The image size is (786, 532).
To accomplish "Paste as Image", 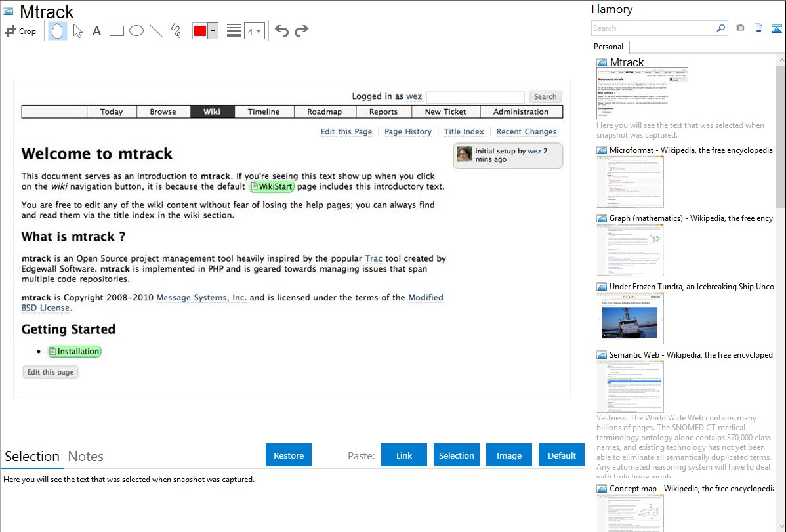I will tap(509, 455).
